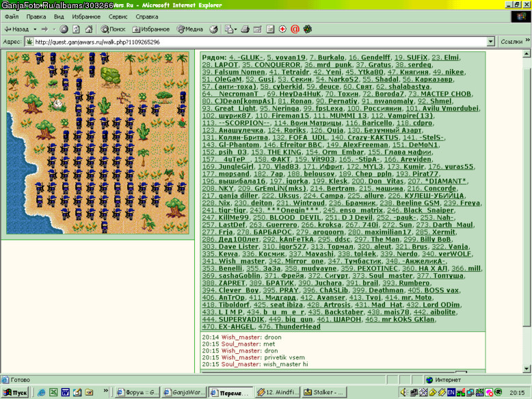Screen dimensions: 532x399
Task: Click the red plus circle toolbar icon
Action: [282, 29]
